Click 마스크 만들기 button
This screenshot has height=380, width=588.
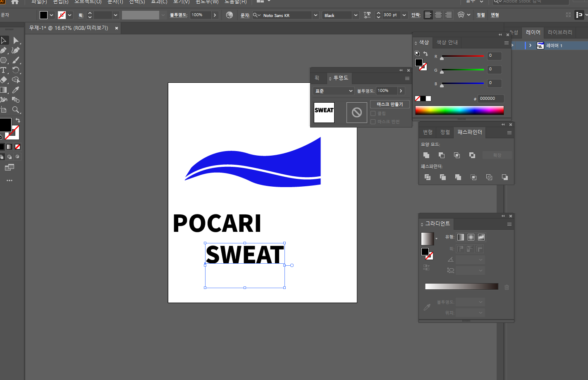click(x=390, y=104)
